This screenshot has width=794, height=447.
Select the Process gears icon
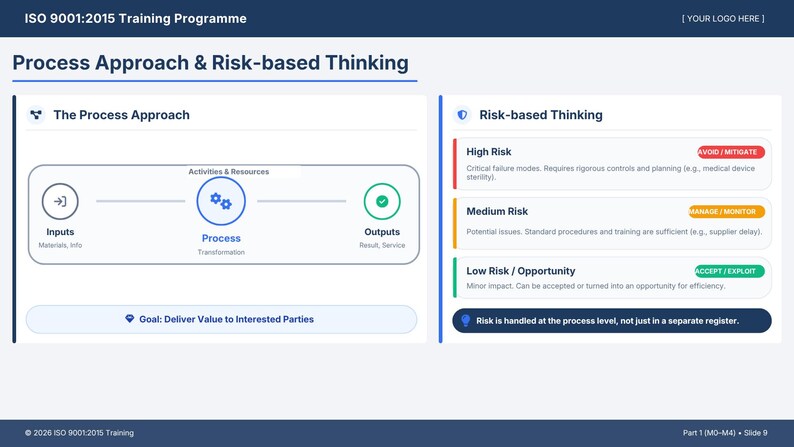[x=221, y=201]
